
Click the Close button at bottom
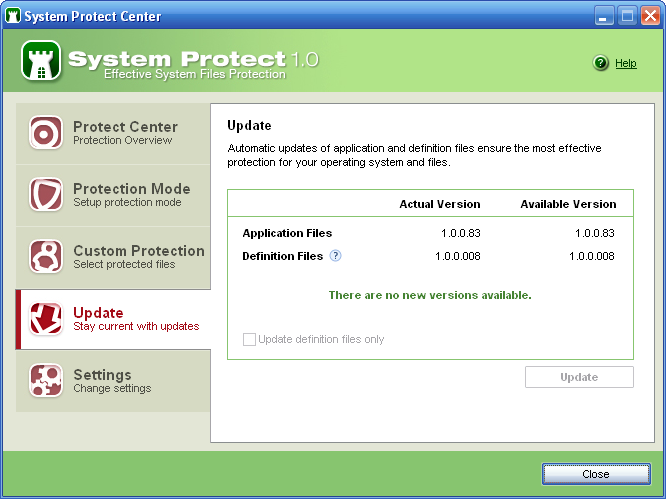(x=596, y=474)
